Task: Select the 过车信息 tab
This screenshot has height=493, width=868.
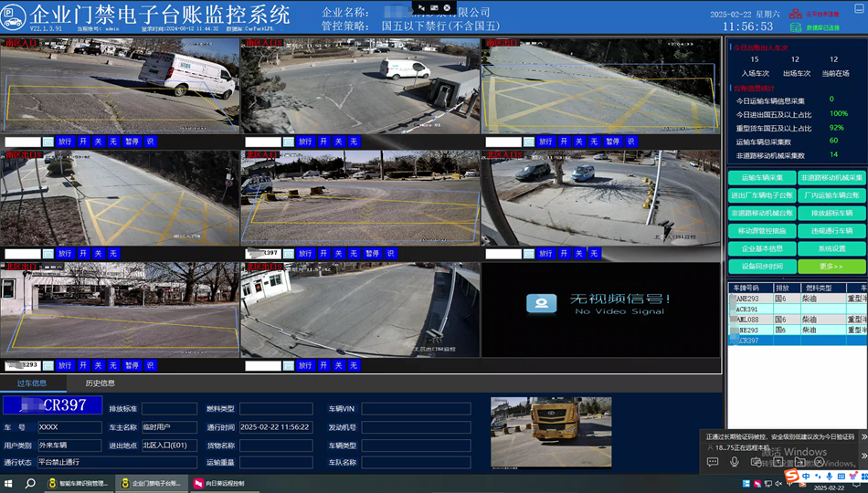Action: (32, 383)
